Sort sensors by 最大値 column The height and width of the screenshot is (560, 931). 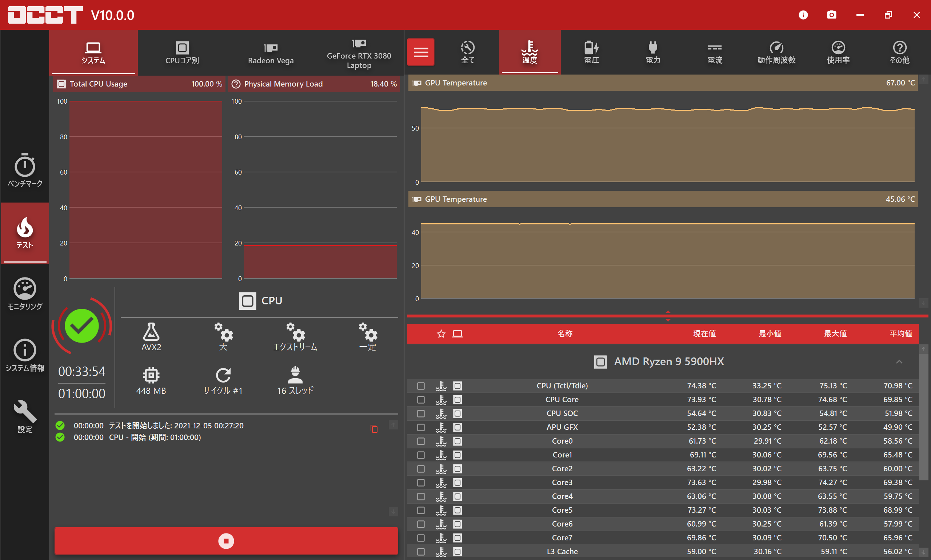point(835,333)
